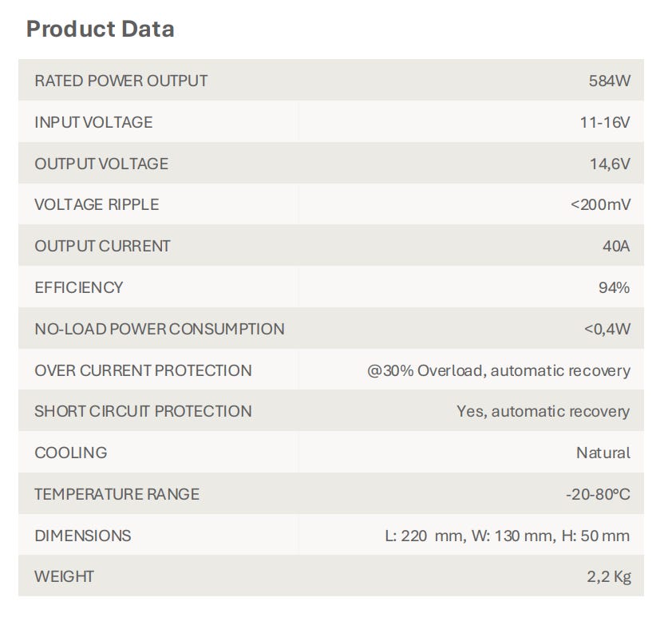Select the "Yes, automatic recovery" text
Image resolution: width=672 pixels, height=621 pixels.
tap(543, 411)
